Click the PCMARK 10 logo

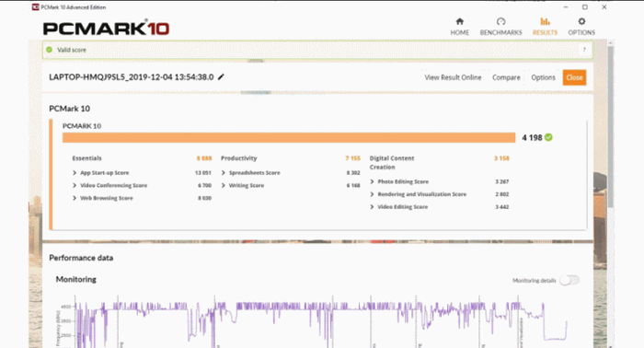click(106, 29)
